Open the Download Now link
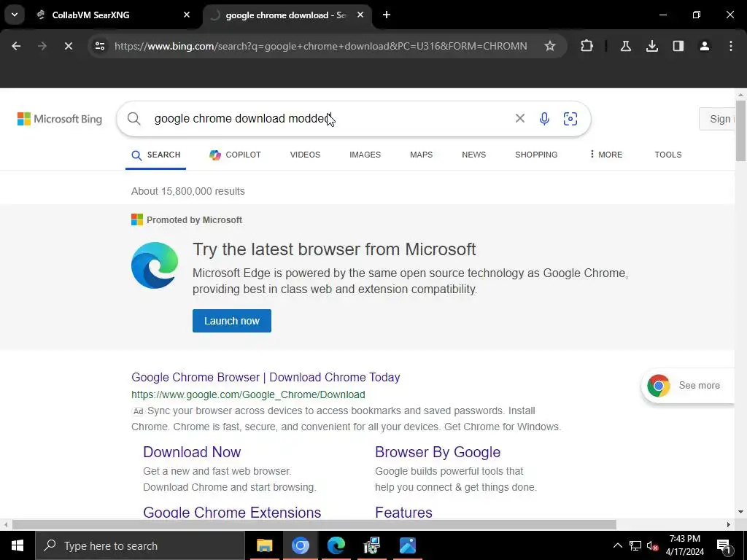The height and width of the screenshot is (560, 747). click(x=192, y=452)
